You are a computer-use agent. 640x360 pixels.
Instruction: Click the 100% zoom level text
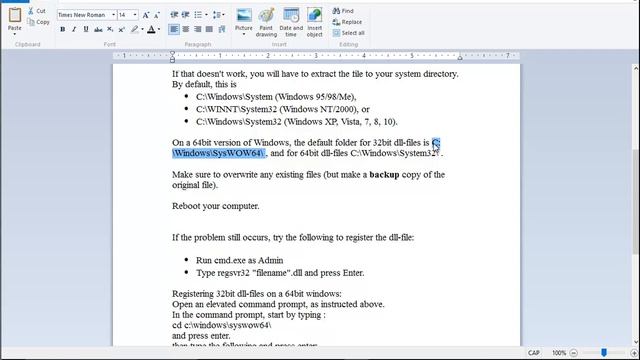click(x=559, y=353)
